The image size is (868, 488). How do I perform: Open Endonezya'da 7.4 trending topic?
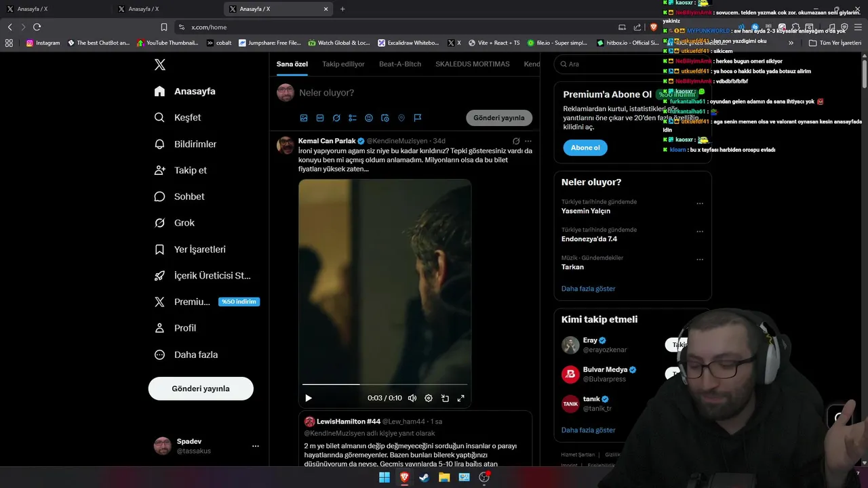coord(589,239)
